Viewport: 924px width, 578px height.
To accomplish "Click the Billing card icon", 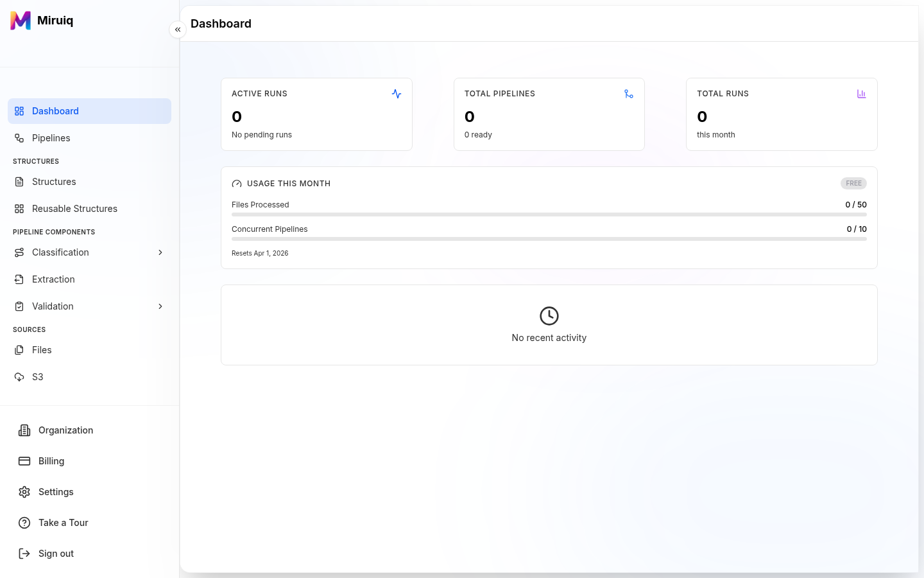I will (24, 461).
